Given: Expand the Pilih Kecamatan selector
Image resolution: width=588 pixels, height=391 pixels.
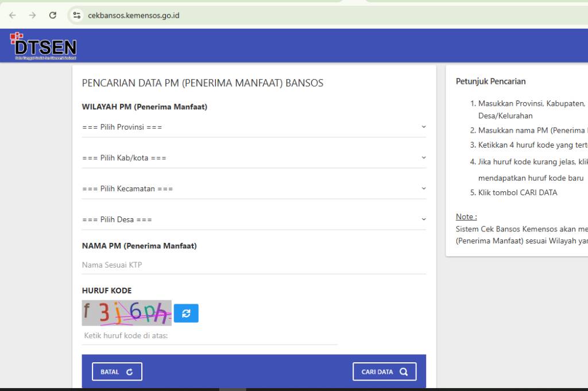Looking at the screenshot, I should [254, 188].
